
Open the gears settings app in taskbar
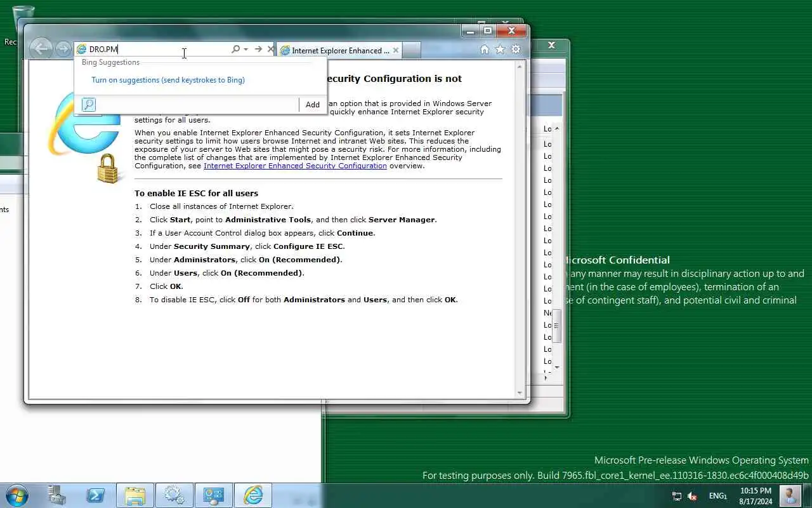(x=174, y=495)
